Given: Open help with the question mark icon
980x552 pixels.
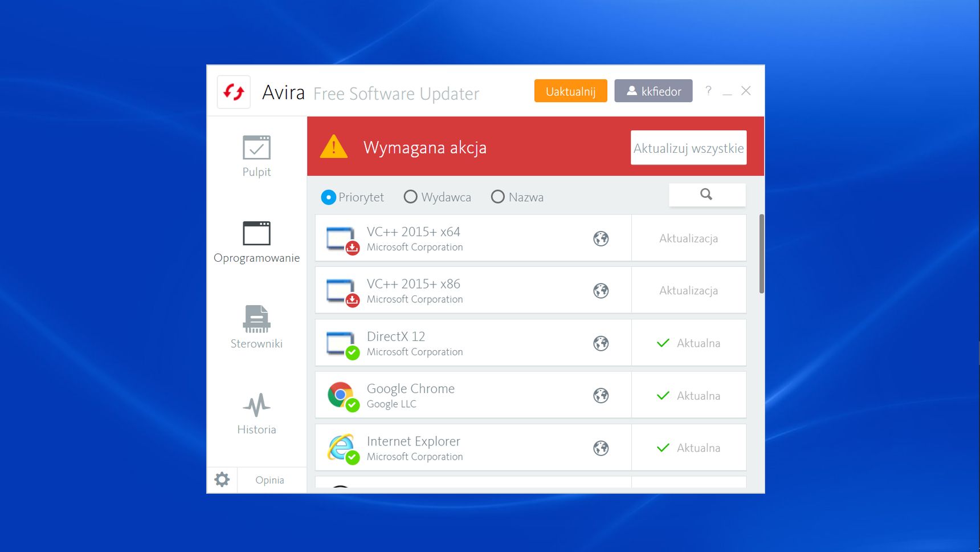Looking at the screenshot, I should click(708, 91).
